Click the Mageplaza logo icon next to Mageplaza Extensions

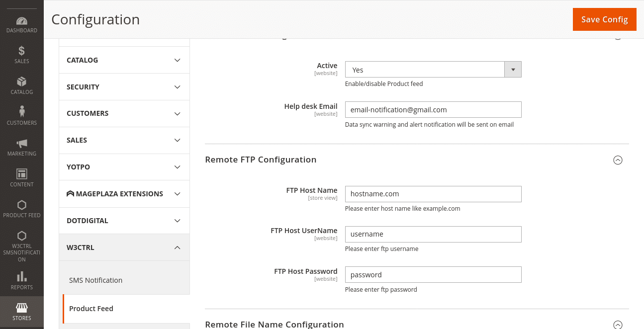click(71, 193)
